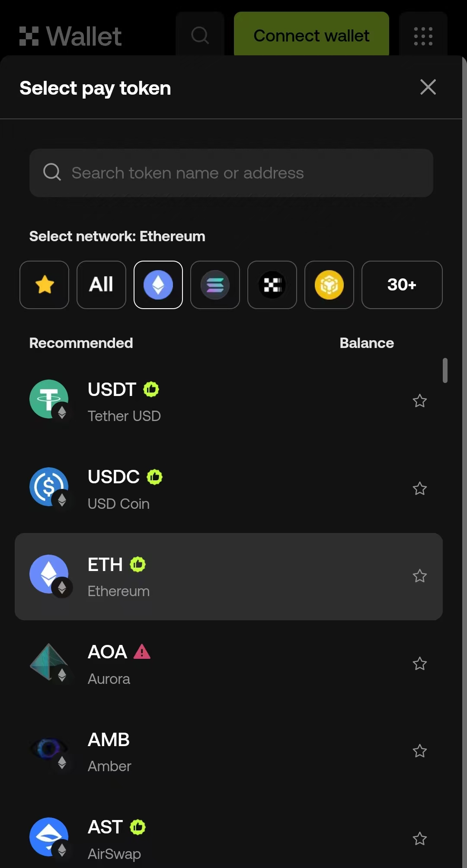The width and height of the screenshot is (467, 868).
Task: Close the Select pay token dialog
Action: pos(428,87)
